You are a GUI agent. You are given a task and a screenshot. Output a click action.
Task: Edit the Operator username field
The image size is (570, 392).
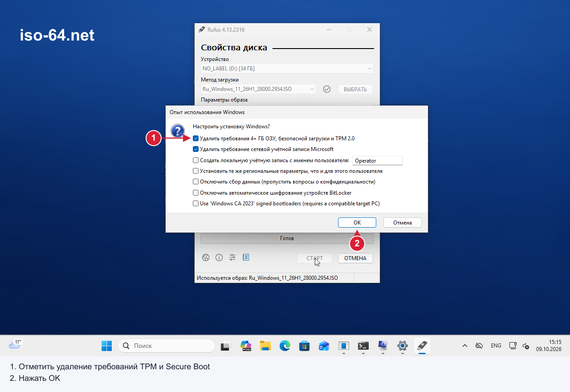pos(378,161)
